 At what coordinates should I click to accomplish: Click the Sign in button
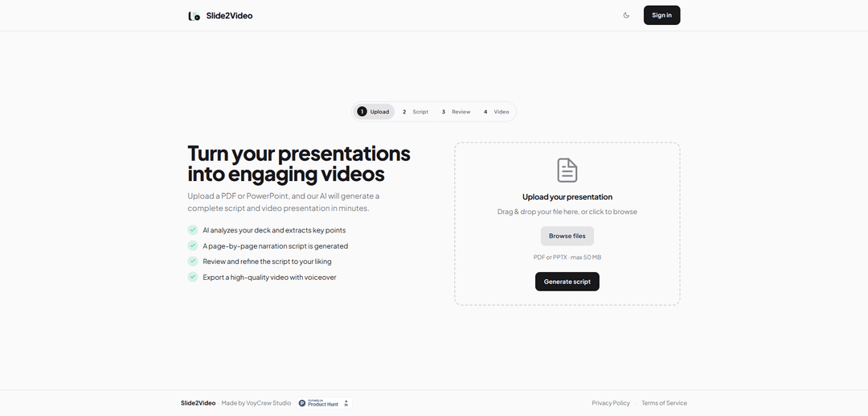661,15
